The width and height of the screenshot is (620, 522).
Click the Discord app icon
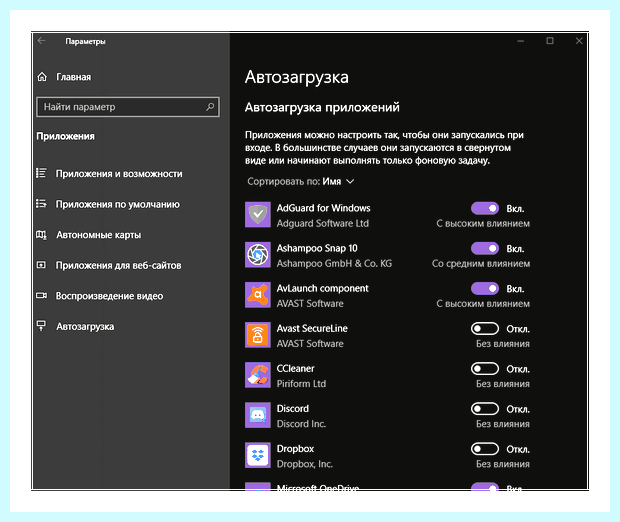click(258, 415)
